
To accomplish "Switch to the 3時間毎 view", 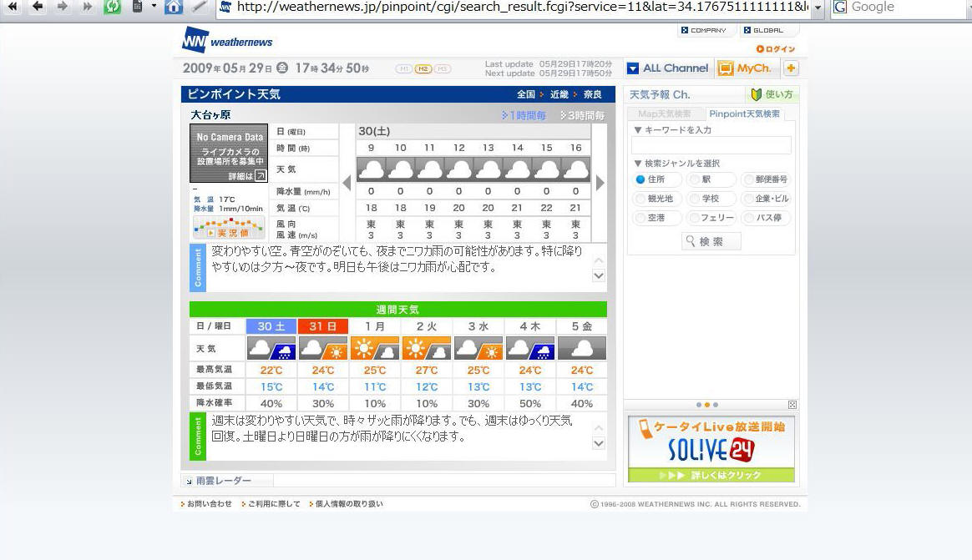I will pos(582,115).
